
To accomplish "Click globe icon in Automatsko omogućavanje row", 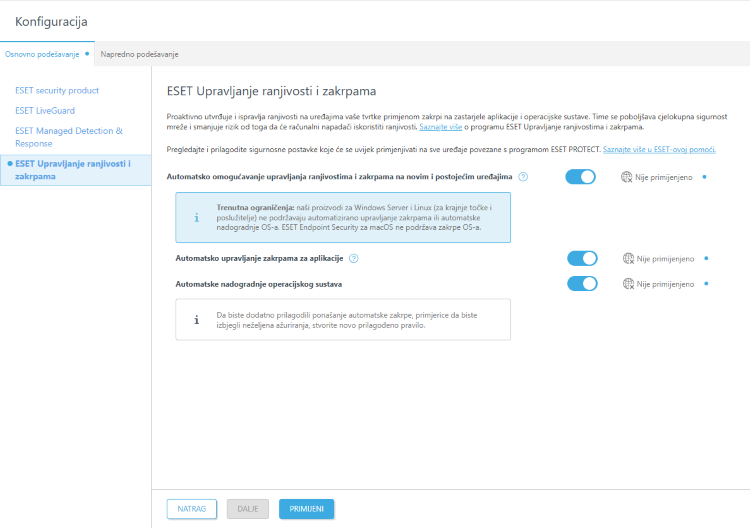I will [x=627, y=177].
